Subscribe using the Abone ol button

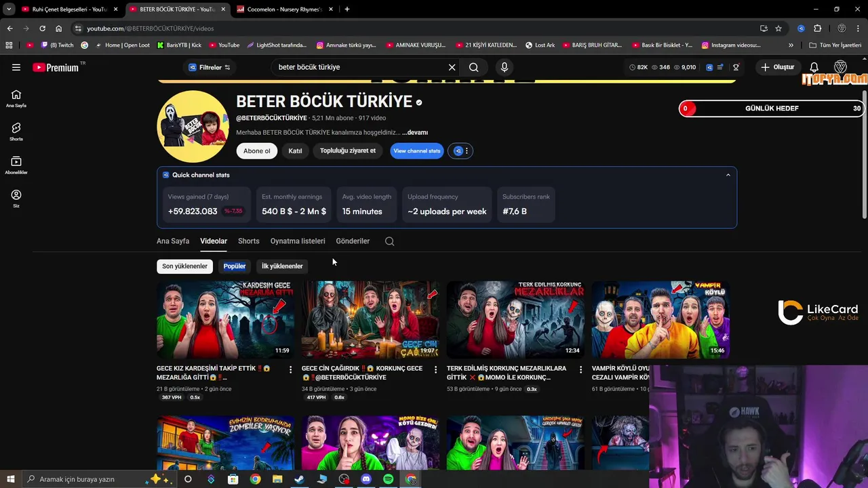click(x=257, y=151)
